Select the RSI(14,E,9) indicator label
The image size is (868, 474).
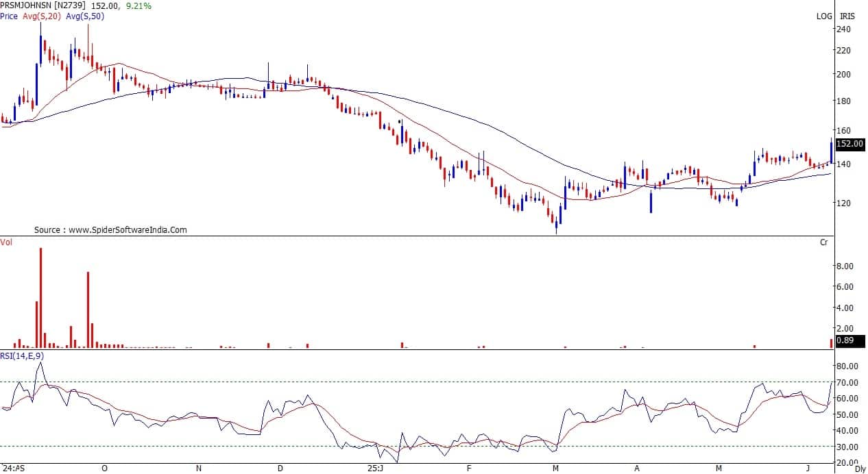point(23,355)
